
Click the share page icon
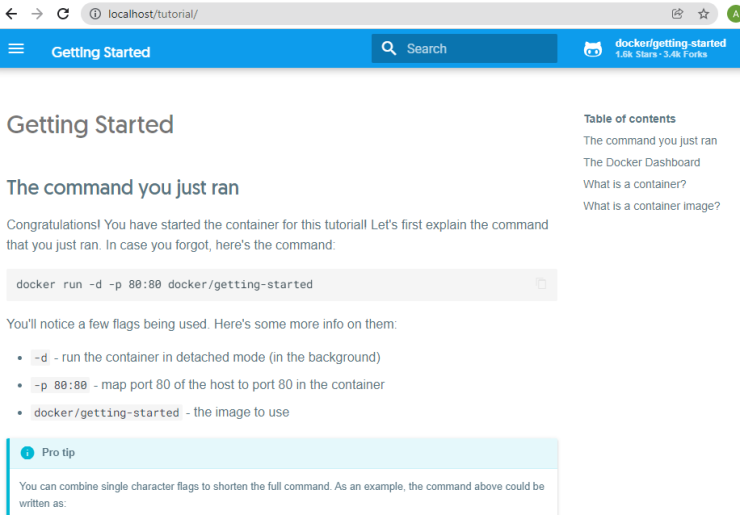pos(677,14)
